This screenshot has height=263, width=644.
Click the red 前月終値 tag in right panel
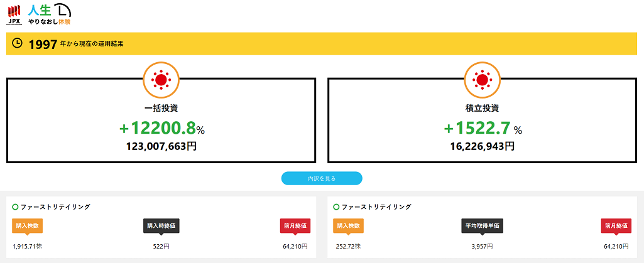(616, 226)
